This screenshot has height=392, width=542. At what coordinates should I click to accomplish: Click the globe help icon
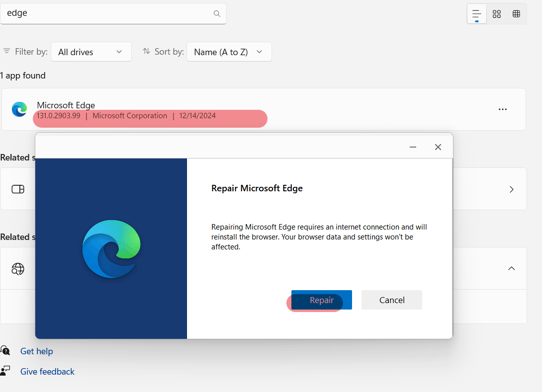(18, 269)
